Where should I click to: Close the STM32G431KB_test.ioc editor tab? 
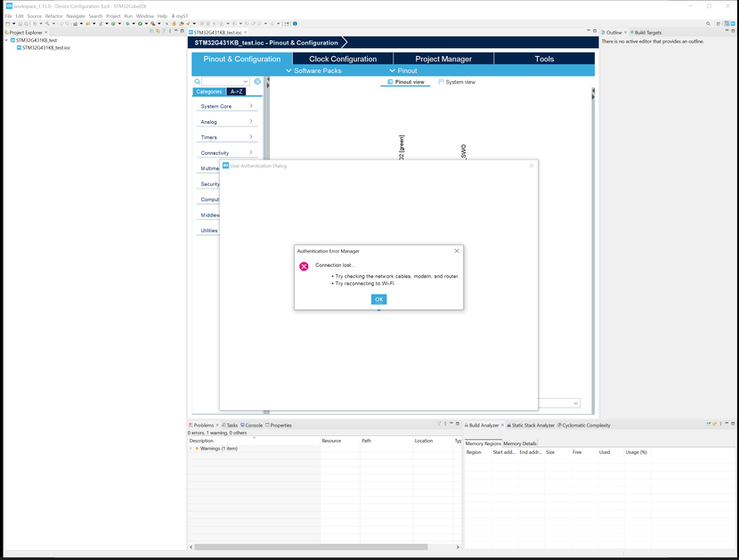245,33
